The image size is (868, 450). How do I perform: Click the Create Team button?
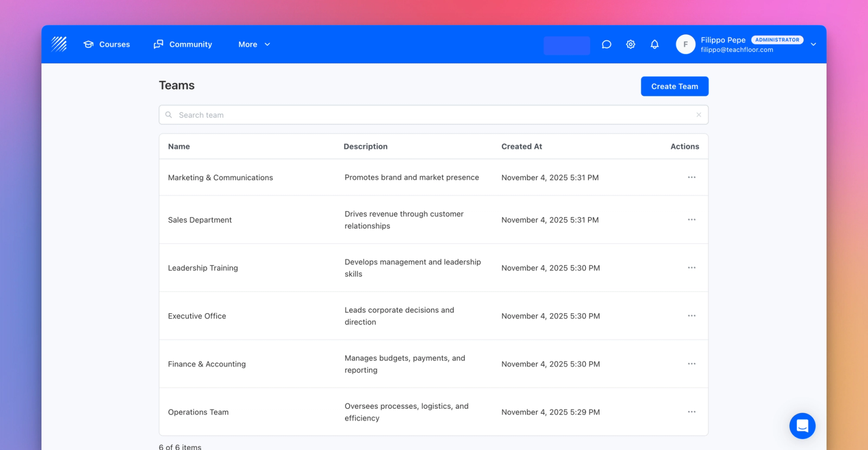(x=674, y=86)
